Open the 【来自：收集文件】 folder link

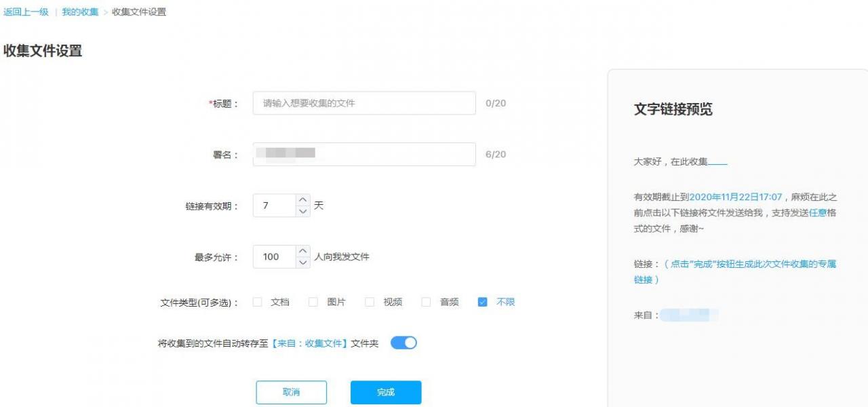pos(309,344)
